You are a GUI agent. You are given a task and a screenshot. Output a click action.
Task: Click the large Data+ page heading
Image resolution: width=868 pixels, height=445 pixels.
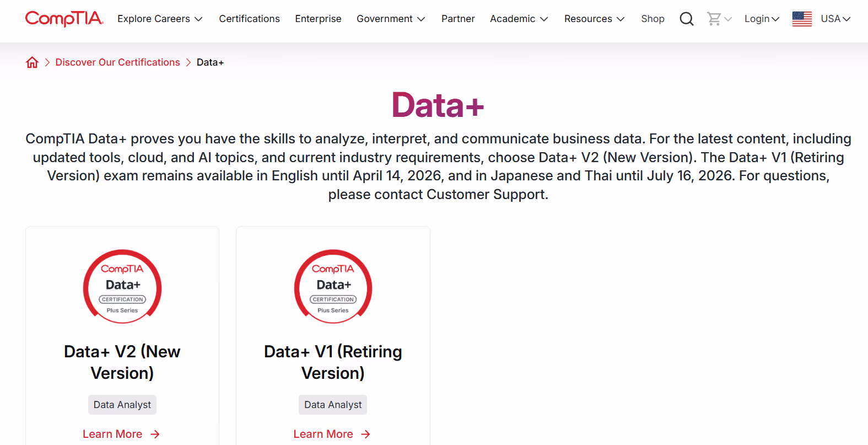(x=438, y=105)
